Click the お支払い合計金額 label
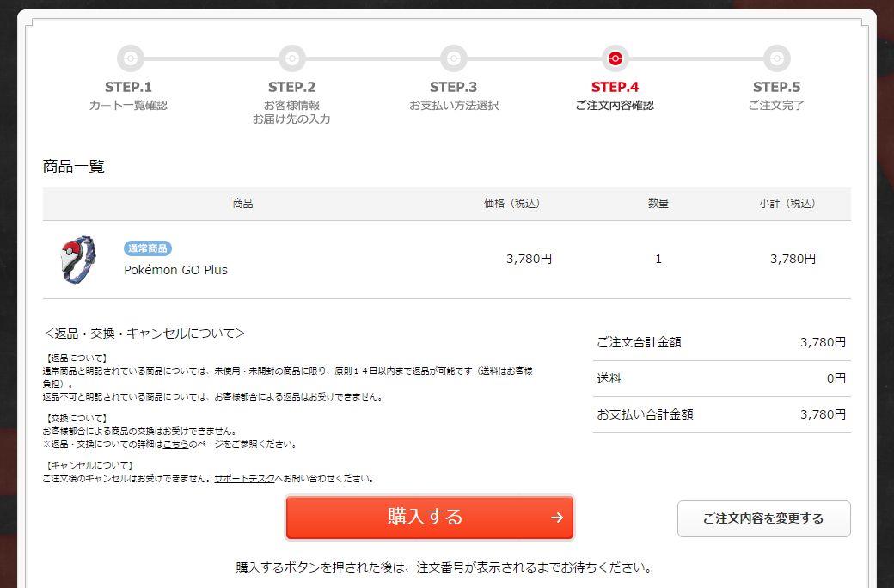Viewport: 894px width, 588px height. click(x=645, y=414)
